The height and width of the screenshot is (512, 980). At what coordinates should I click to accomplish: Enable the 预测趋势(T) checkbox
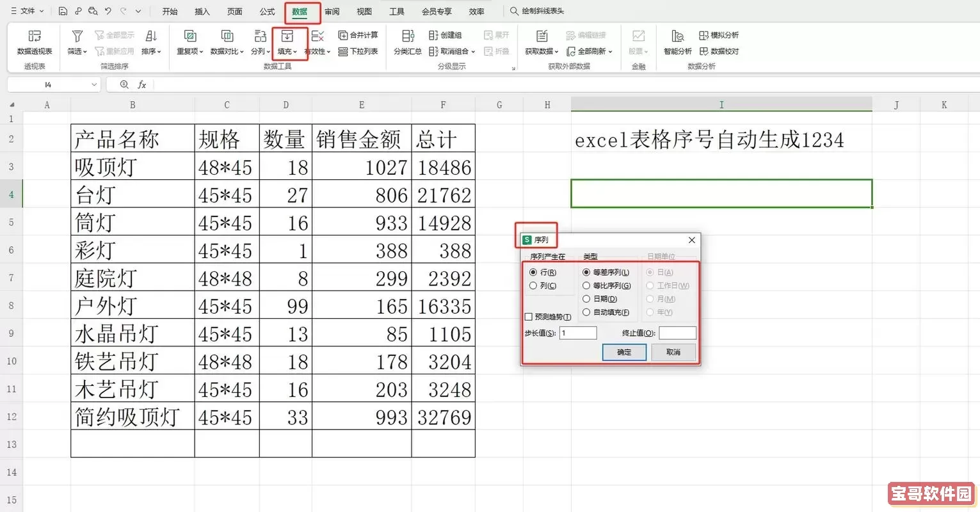click(529, 317)
